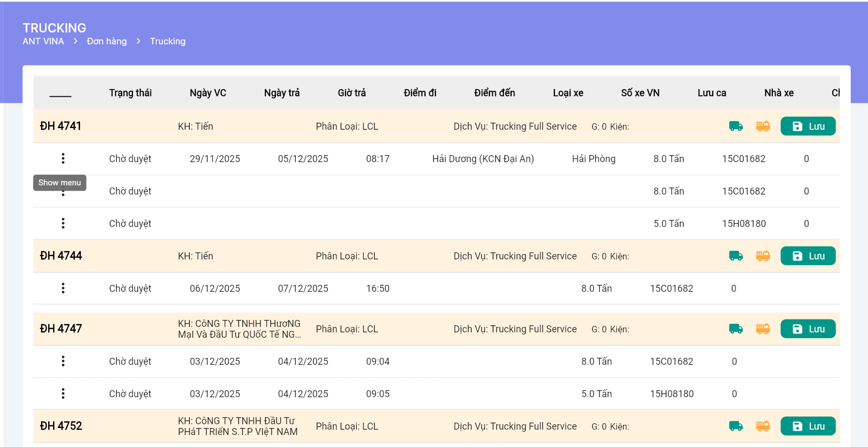This screenshot has height=448, width=868.
Task: Open the three-dot menu for the 16:50 trip
Action: pyautogui.click(x=63, y=288)
